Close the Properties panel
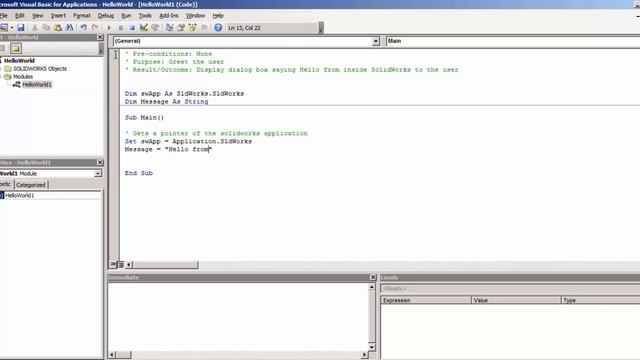Image resolution: width=640 pixels, height=360 pixels. (x=100, y=162)
